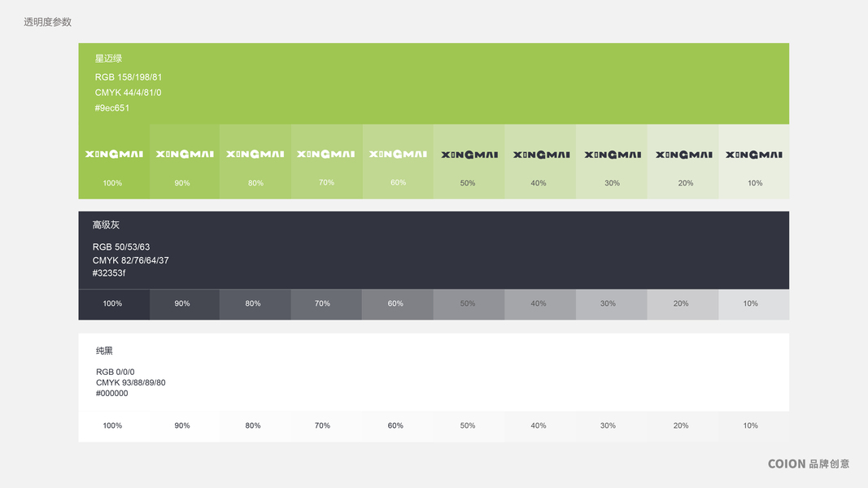Pick the 50% green XINGMAI swatch

point(469,162)
